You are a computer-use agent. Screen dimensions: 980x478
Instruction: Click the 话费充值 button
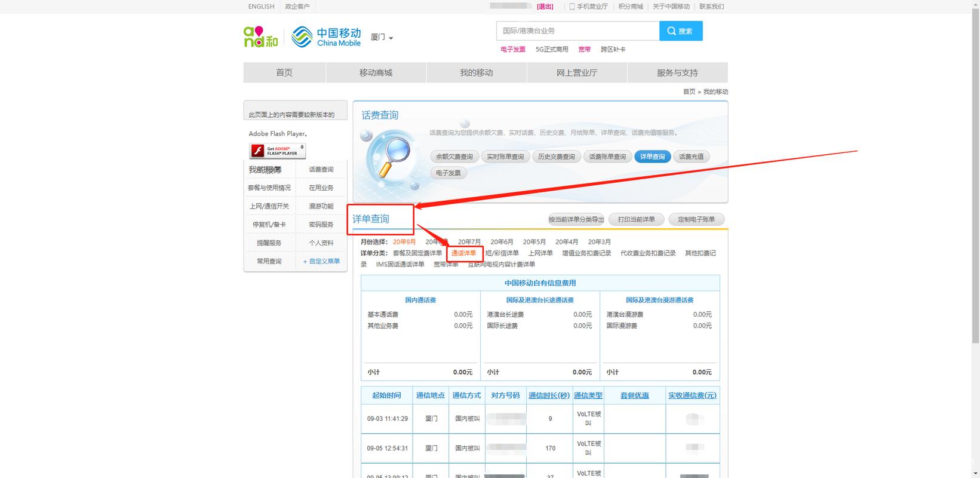(x=692, y=157)
